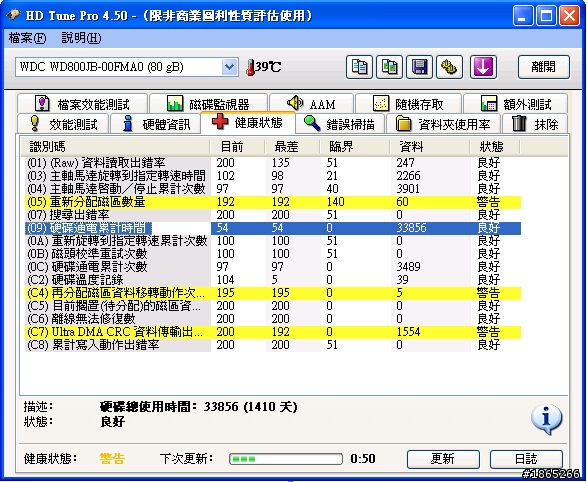This screenshot has width=587, height=482.
Task: Select highlighted row (09) 硬碟通電累計時間
Action: click(x=273, y=228)
